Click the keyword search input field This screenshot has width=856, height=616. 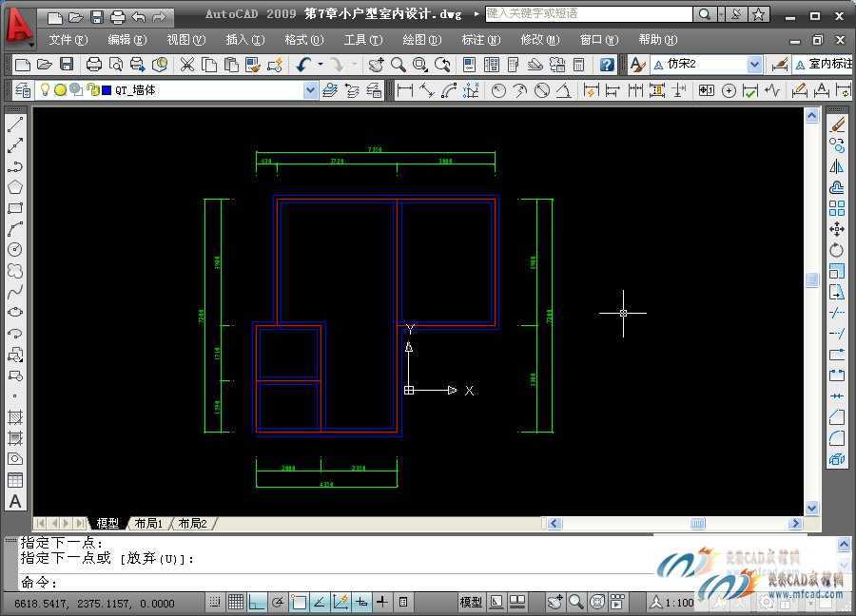[589, 14]
